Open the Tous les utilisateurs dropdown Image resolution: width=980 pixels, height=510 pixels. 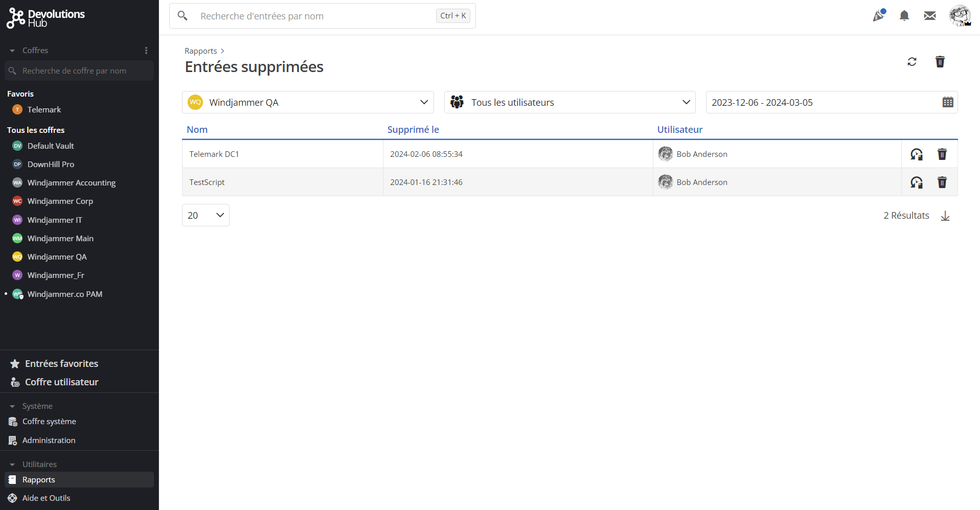point(570,102)
